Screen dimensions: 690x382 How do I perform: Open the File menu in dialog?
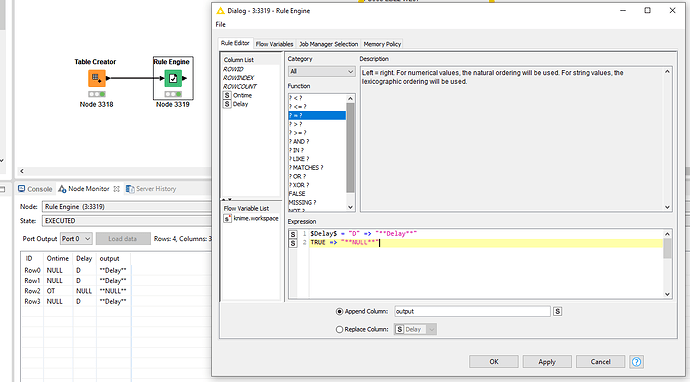[x=220, y=24]
